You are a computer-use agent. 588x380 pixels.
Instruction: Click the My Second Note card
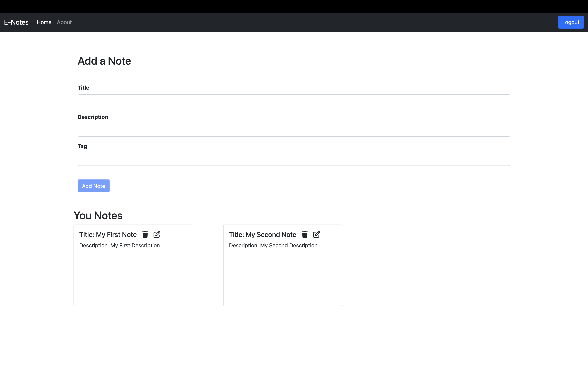coord(283,271)
